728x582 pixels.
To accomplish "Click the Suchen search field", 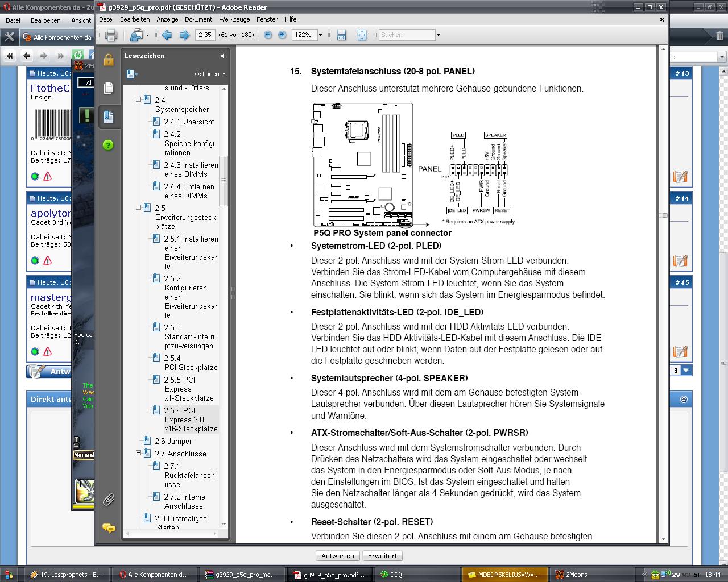I will pos(407,35).
